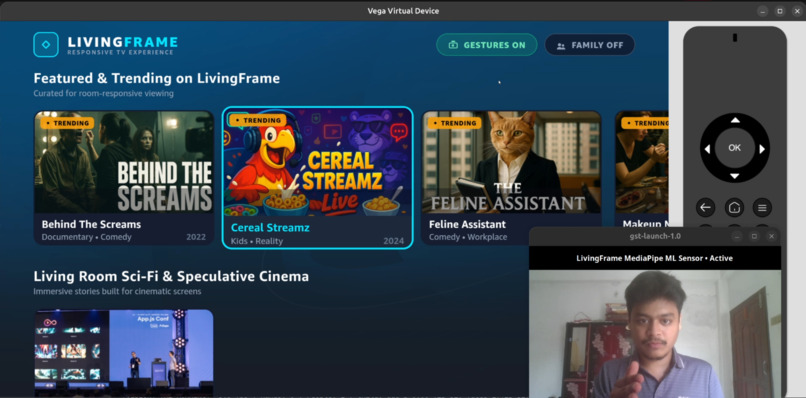Click the Behind The Screams title text
This screenshot has height=398, width=806.
click(x=91, y=224)
